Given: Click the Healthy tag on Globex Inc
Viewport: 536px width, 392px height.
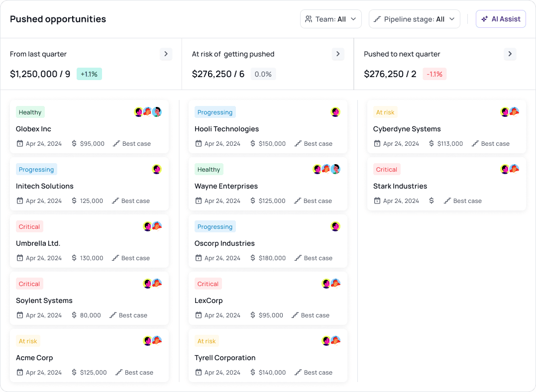Looking at the screenshot, I should (x=30, y=112).
